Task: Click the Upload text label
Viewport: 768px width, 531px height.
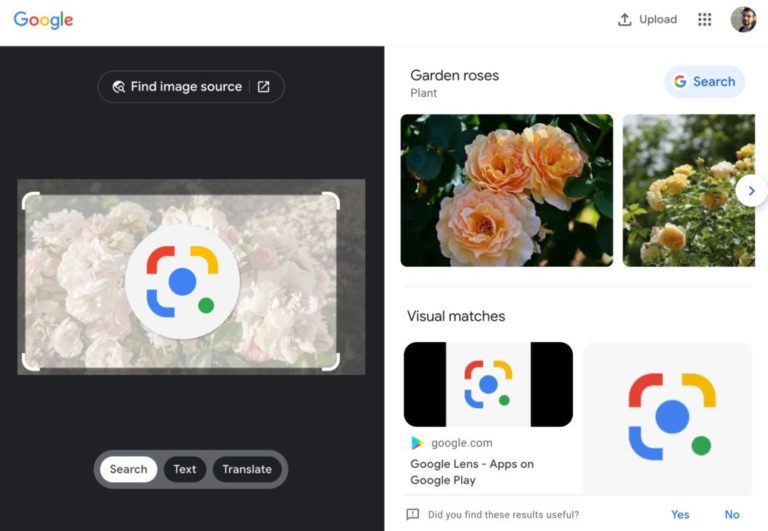Action: 658,20
